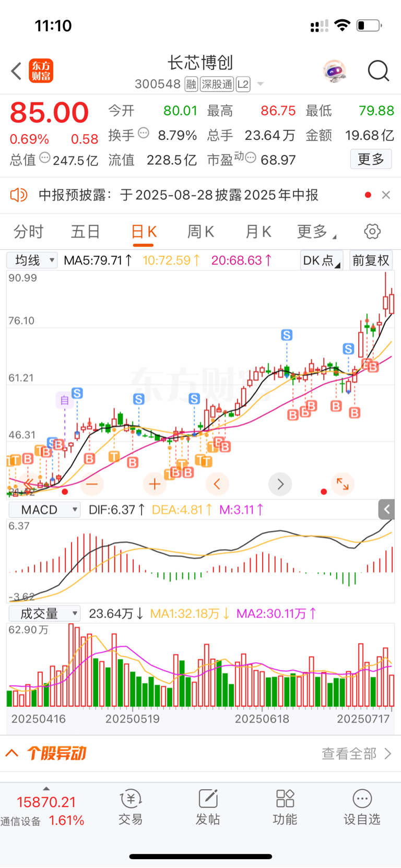Tap the 融 margin badge

click(x=191, y=84)
